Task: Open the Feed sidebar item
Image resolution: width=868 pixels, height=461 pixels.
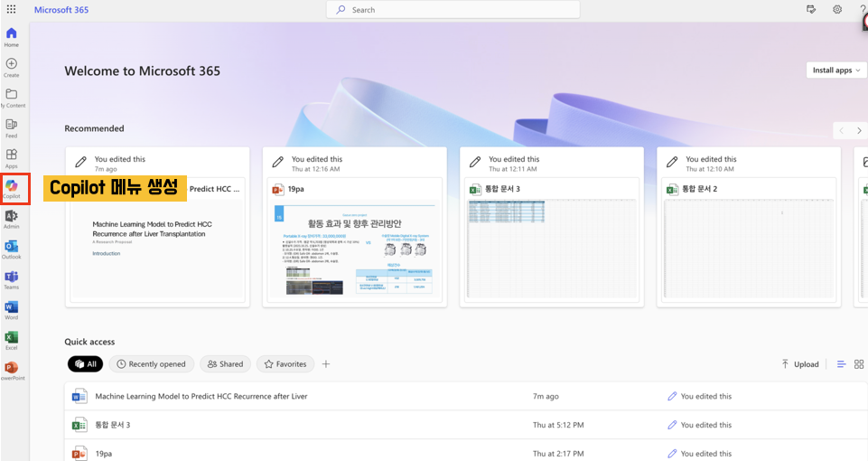Action: tap(11, 128)
